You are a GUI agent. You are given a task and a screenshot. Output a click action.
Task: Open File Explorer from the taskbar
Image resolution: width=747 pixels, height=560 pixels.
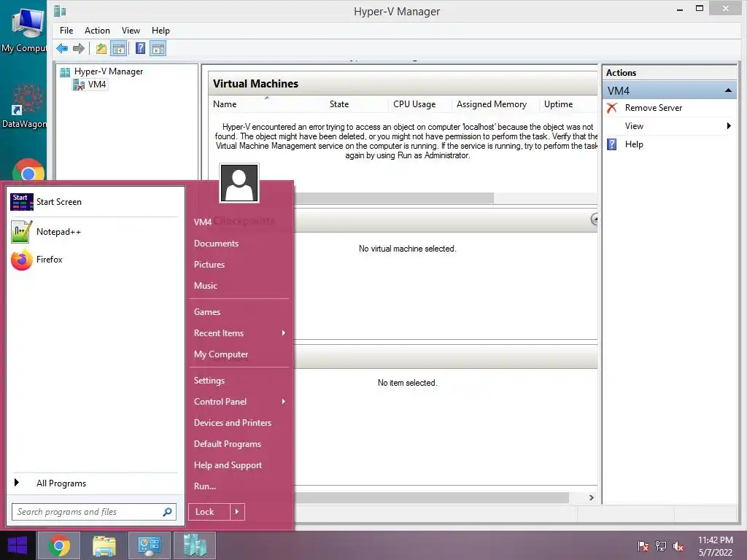tap(104, 545)
